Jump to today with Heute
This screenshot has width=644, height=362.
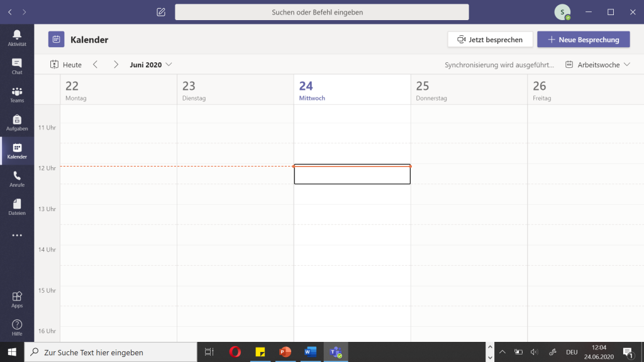pyautogui.click(x=65, y=65)
